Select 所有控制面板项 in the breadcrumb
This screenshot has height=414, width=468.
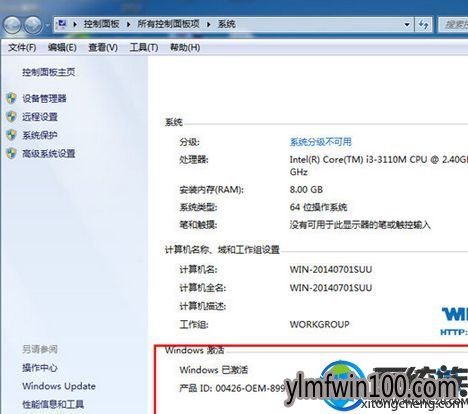click(168, 24)
